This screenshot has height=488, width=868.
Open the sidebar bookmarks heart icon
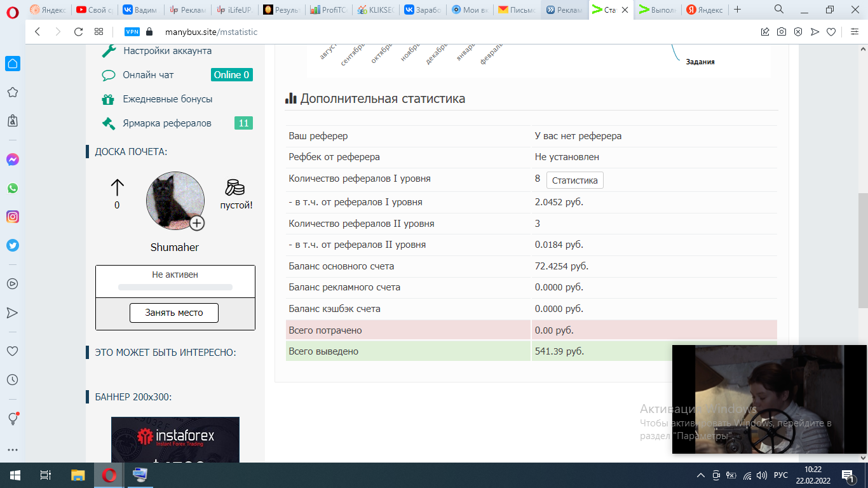[x=12, y=351]
